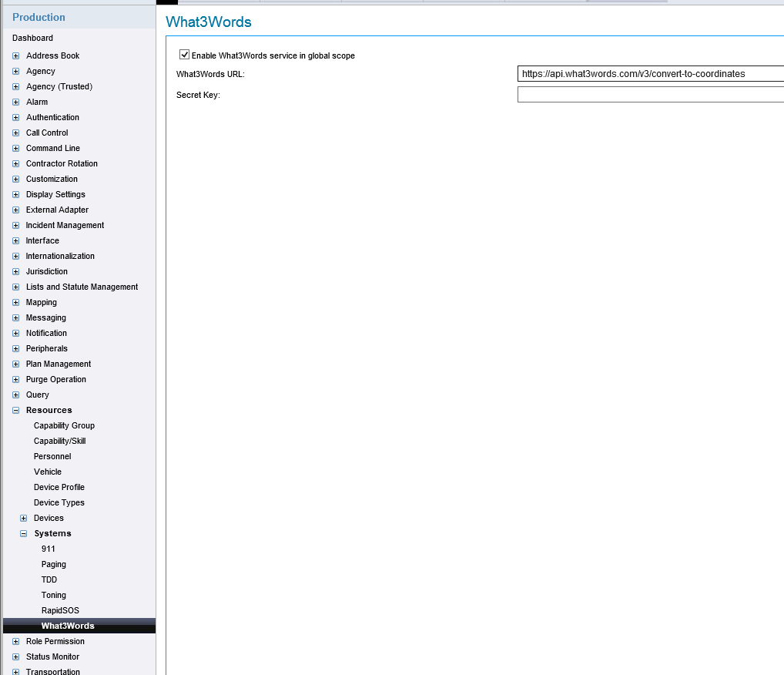Expand the Peripherals node

[x=16, y=349]
